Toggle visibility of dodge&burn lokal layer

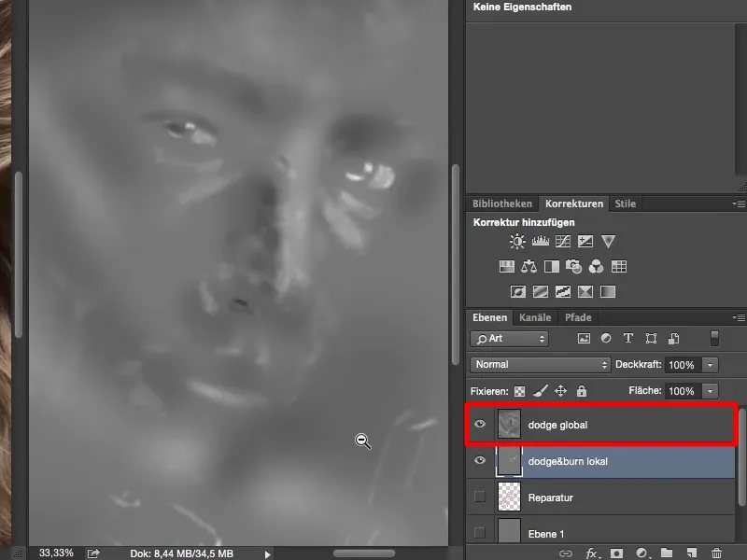(x=480, y=460)
